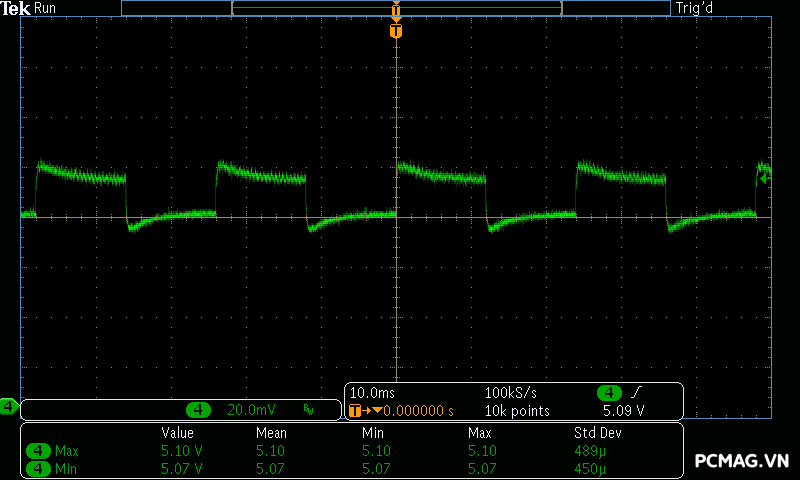Click the Run acquisition status
800x480 pixels.
(45, 8)
